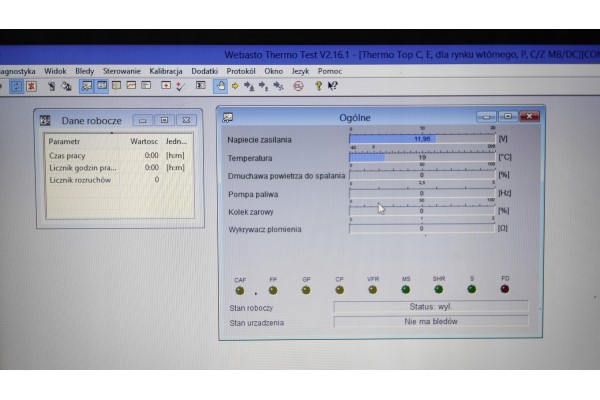Click the yellow window toolbar icon
The image size is (600, 400).
116,86
